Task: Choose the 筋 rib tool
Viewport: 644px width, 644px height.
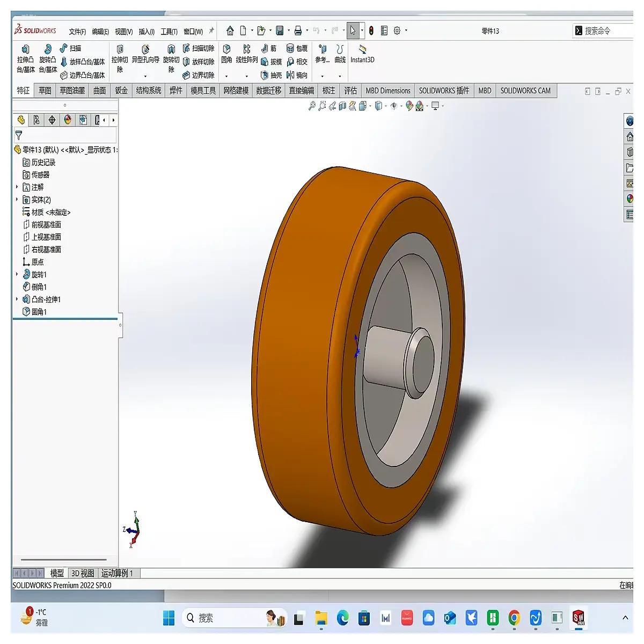Action: [x=269, y=48]
